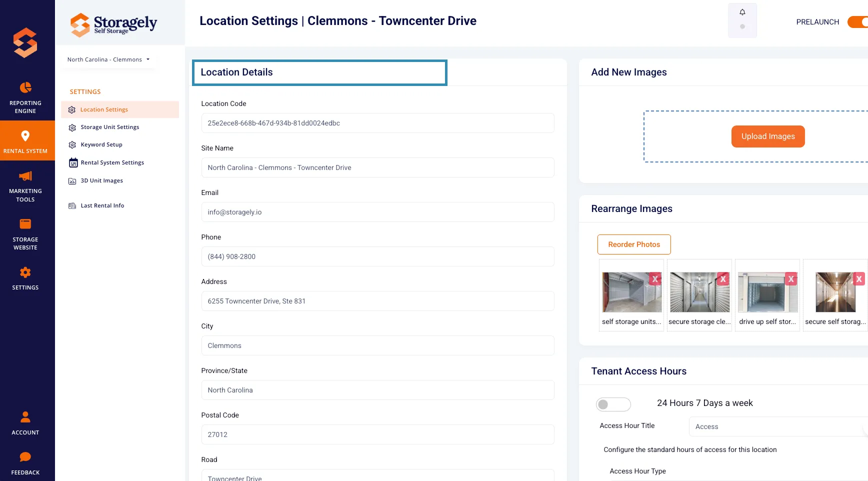Click the Location Details heading
The image size is (868, 481).
point(236,72)
